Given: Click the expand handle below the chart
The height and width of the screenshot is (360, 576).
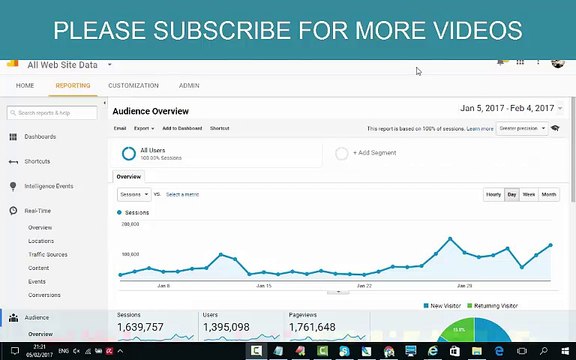Looking at the screenshot, I should click(x=338, y=292).
